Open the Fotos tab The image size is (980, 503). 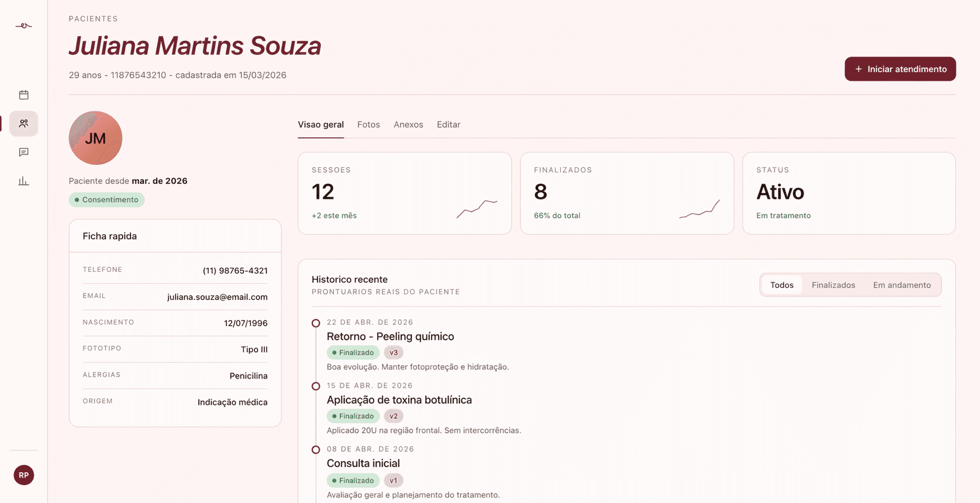(368, 124)
